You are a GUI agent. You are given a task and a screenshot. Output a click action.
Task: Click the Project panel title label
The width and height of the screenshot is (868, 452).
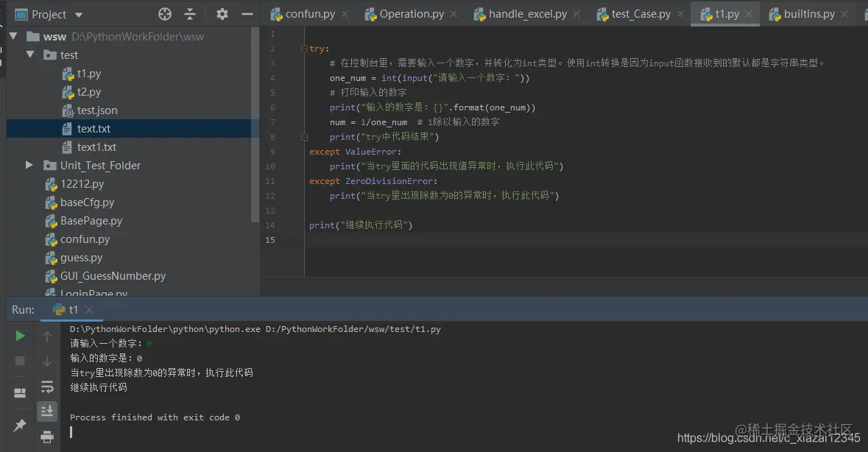tap(49, 15)
